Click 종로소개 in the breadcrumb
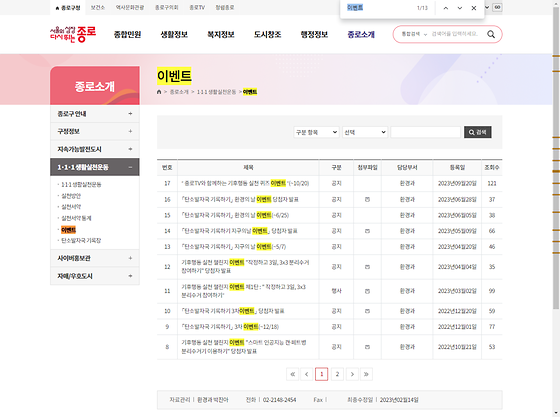The height and width of the screenshot is (417, 560). click(179, 92)
